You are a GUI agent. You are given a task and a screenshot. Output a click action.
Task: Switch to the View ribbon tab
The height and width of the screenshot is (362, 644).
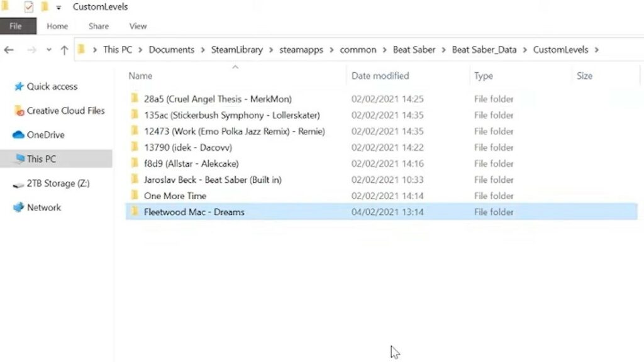(138, 26)
